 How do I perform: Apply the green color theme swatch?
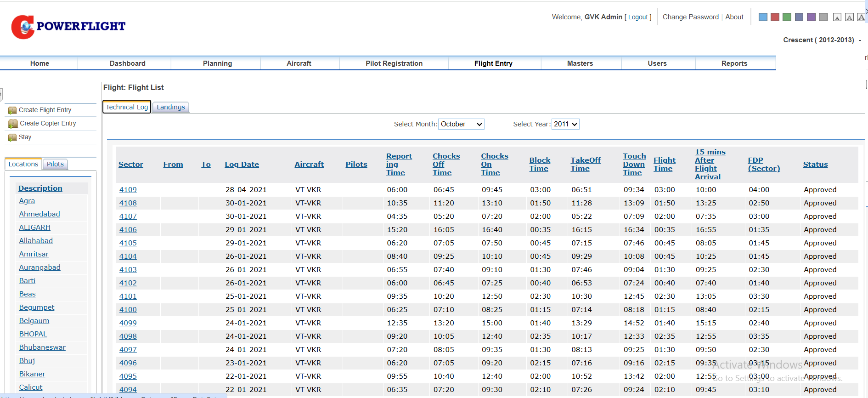tap(787, 17)
